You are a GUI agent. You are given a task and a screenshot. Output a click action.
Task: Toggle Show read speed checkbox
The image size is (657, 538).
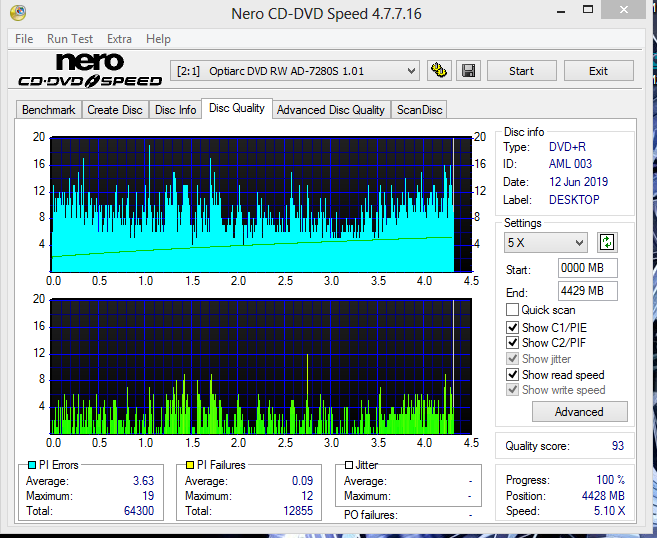[512, 374]
